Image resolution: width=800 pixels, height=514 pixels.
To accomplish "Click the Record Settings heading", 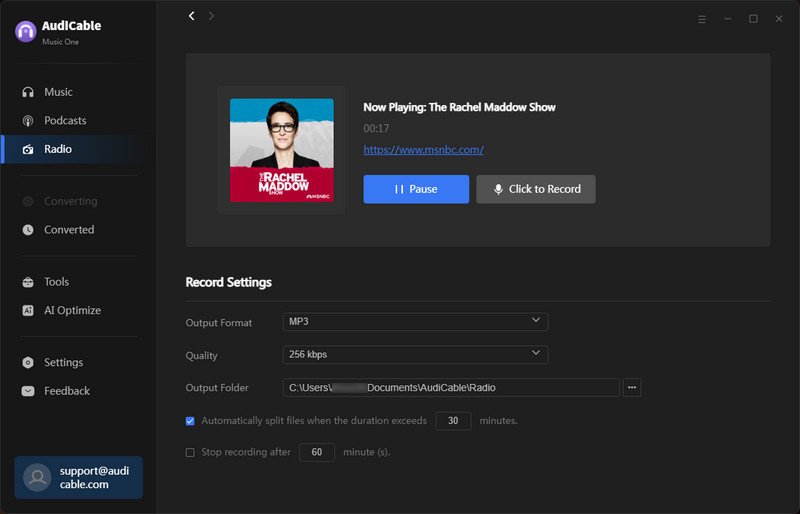I will (229, 282).
